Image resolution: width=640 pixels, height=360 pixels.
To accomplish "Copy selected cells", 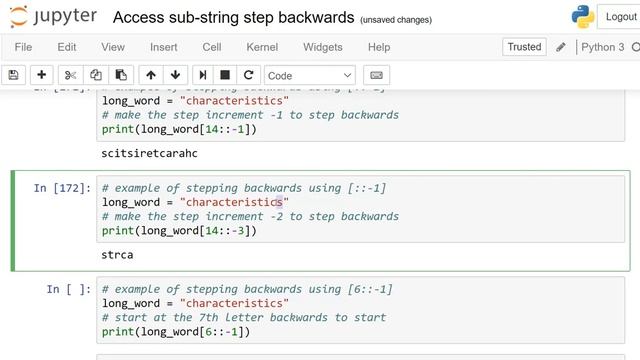I will point(96,75).
